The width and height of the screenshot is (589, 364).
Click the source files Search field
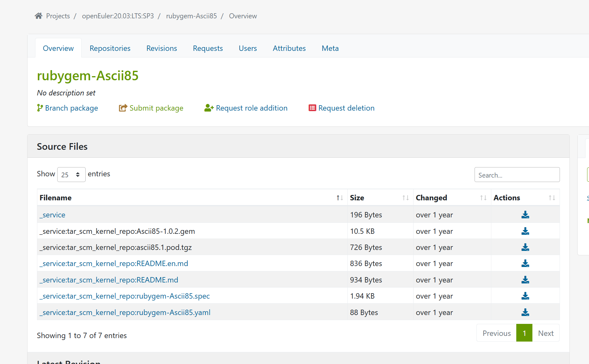click(x=517, y=175)
